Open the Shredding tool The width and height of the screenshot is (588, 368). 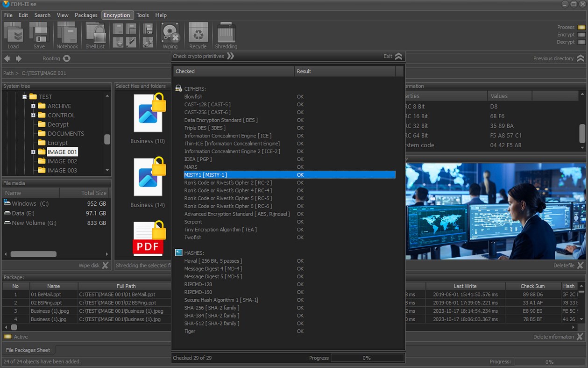226,33
